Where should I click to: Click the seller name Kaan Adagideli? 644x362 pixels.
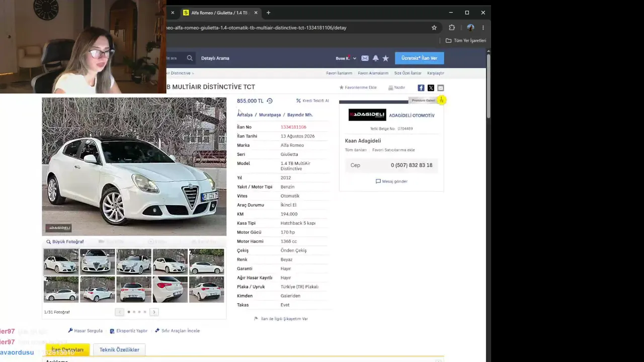[x=363, y=141]
